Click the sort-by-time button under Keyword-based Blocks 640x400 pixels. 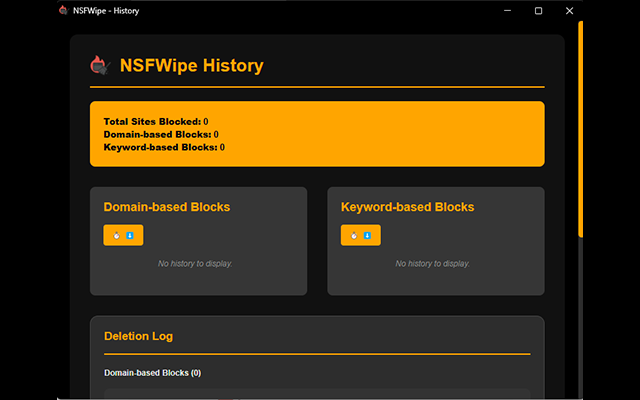pos(361,235)
